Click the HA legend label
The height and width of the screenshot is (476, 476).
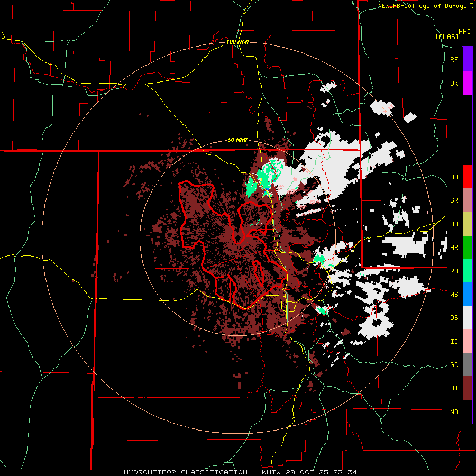click(x=454, y=177)
